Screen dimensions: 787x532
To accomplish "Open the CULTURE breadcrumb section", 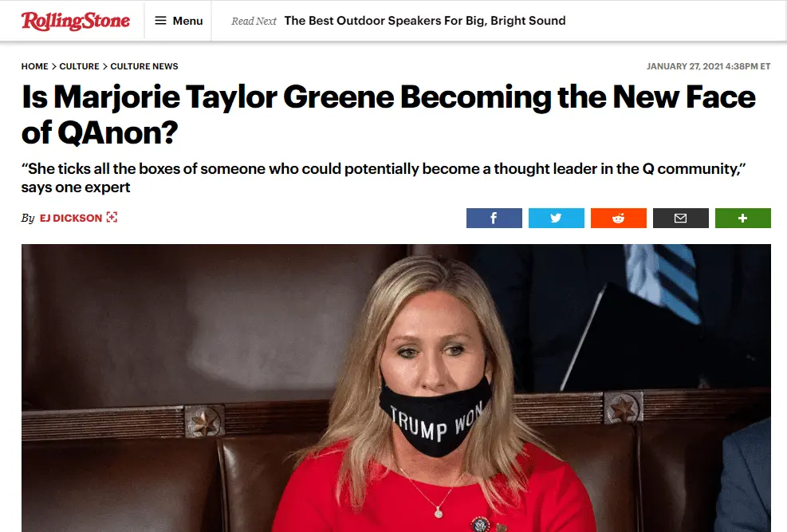I will click(x=79, y=66).
